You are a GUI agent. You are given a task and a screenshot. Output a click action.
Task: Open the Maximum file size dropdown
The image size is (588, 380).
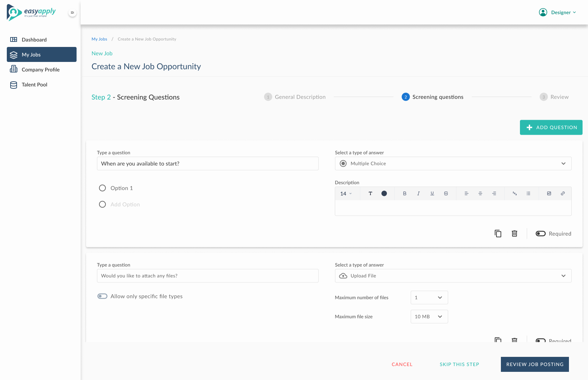[429, 317]
